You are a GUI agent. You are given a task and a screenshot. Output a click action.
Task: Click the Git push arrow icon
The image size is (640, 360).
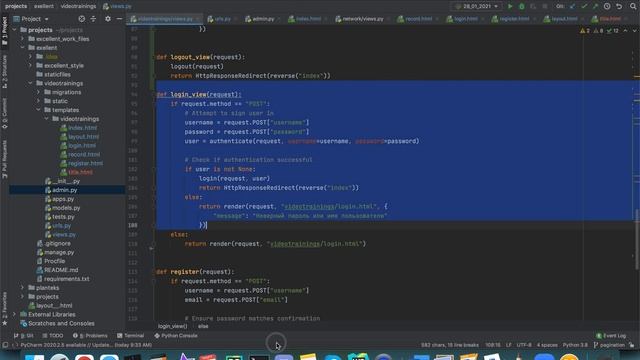coord(596,6)
